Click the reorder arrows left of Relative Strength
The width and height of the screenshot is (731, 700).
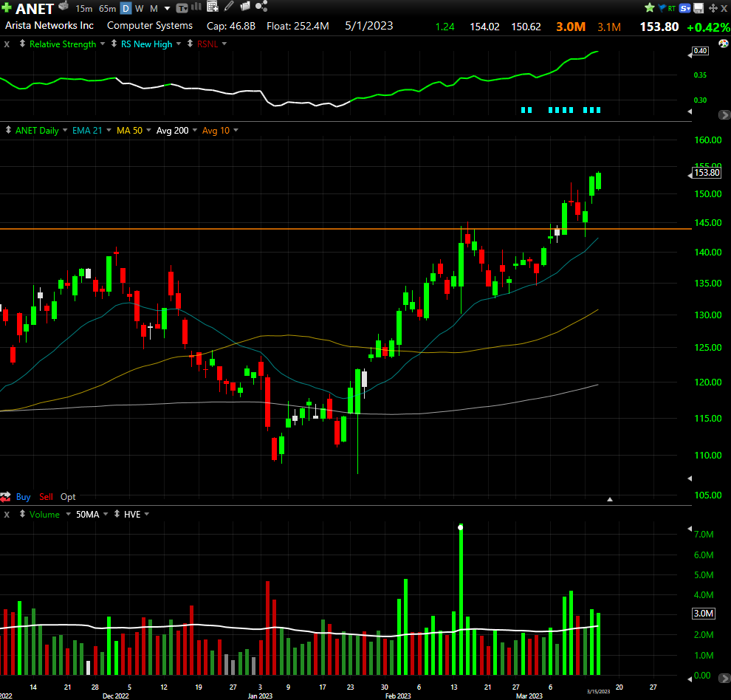[22, 44]
